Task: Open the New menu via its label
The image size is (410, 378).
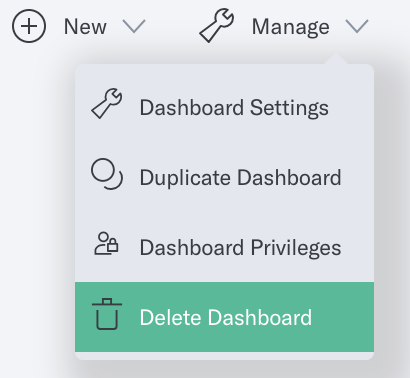Action: point(85,27)
